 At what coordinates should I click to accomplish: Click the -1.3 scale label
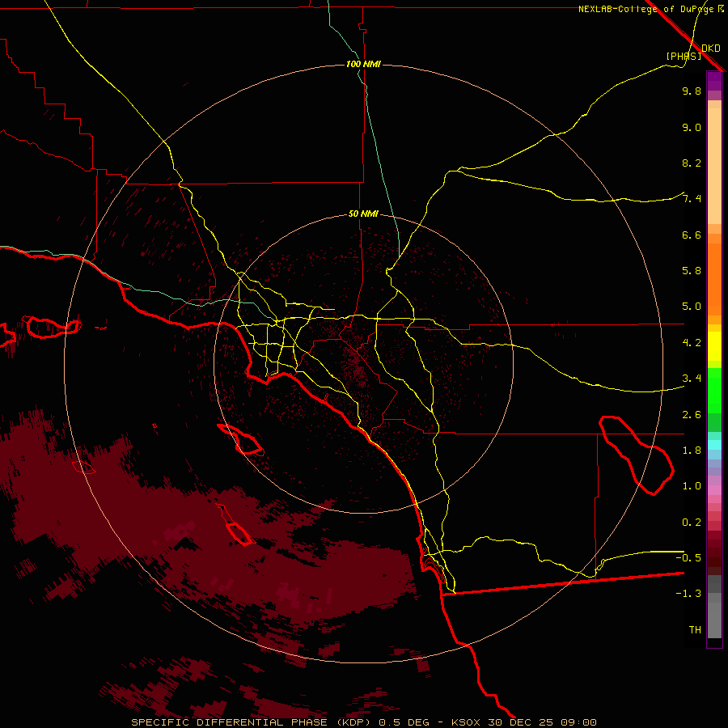tap(688, 594)
